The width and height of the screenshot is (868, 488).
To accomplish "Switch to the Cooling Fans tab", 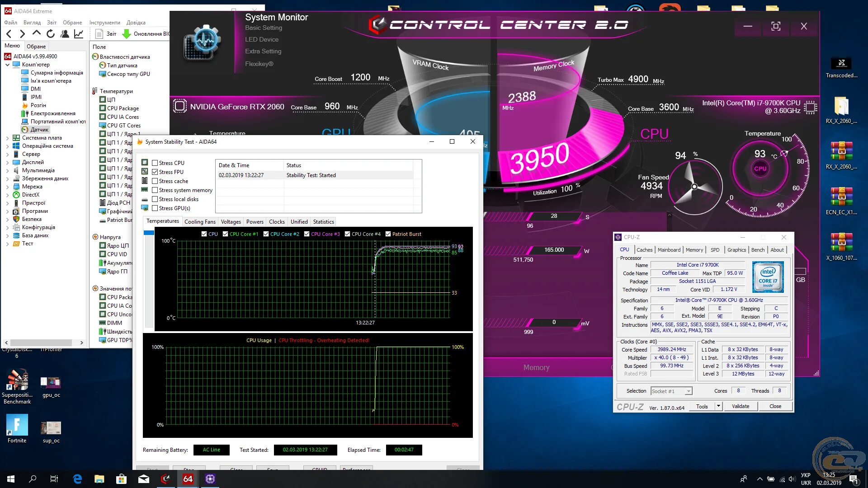I will (x=200, y=222).
